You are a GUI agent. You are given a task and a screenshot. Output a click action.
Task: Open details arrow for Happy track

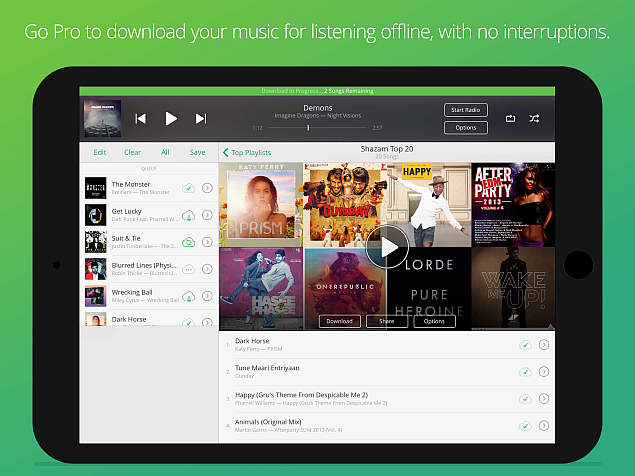pyautogui.click(x=544, y=399)
